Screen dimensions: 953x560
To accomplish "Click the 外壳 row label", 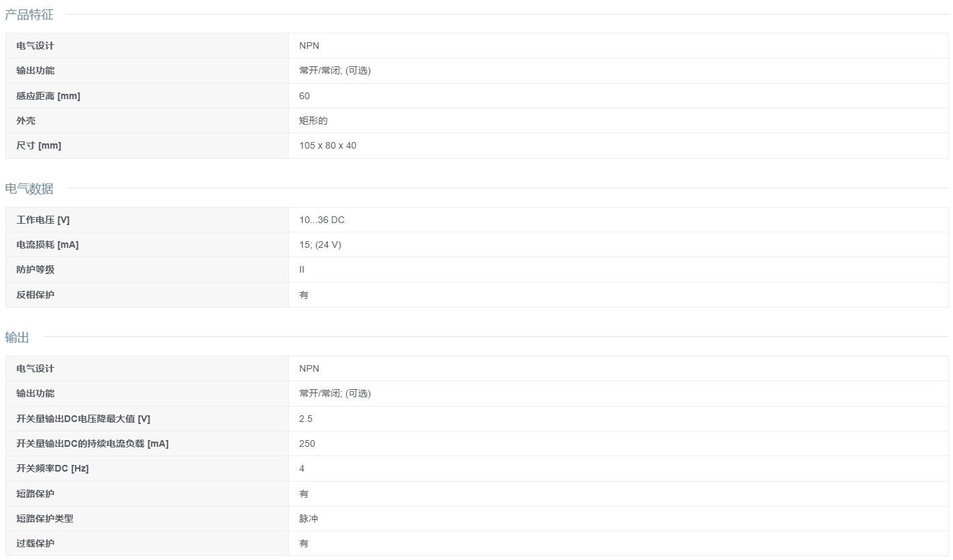I will (x=25, y=121).
